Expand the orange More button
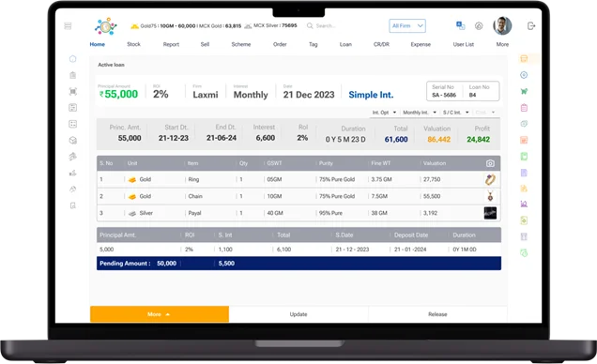 [160, 314]
